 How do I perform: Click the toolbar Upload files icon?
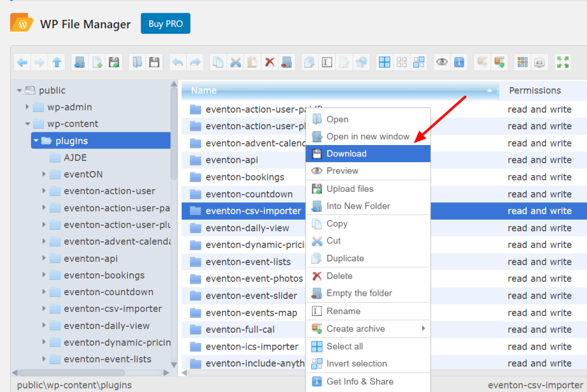[114, 62]
